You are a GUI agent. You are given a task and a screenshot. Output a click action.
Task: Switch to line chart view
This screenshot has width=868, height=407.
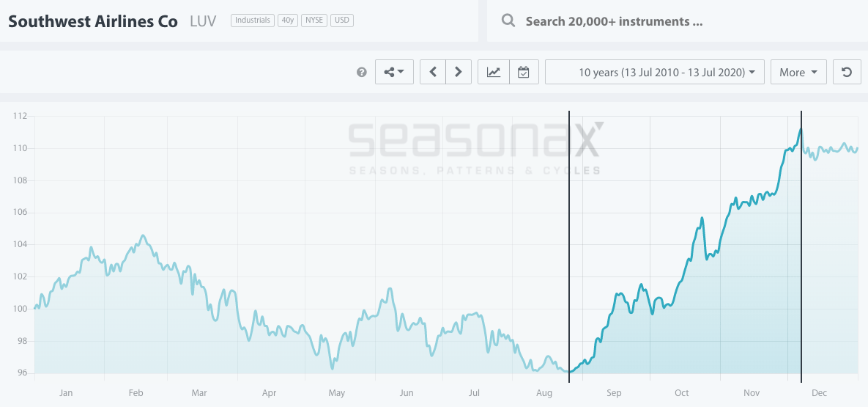pos(494,72)
